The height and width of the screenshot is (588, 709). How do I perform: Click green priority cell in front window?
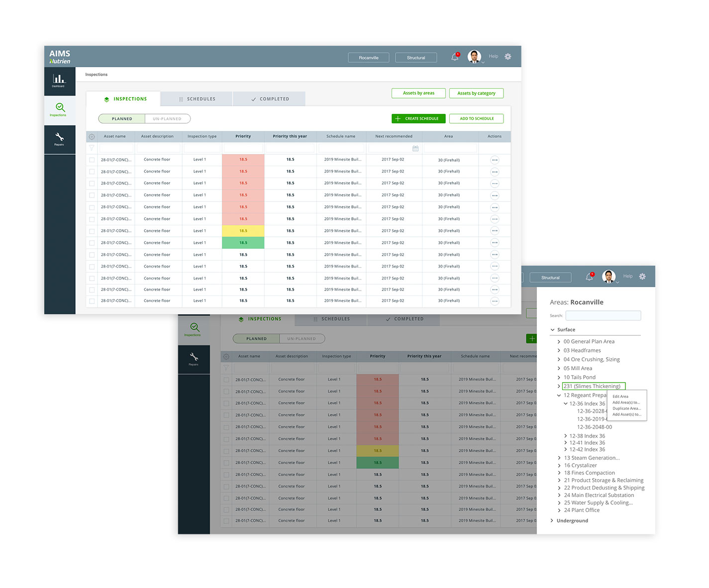(243, 243)
